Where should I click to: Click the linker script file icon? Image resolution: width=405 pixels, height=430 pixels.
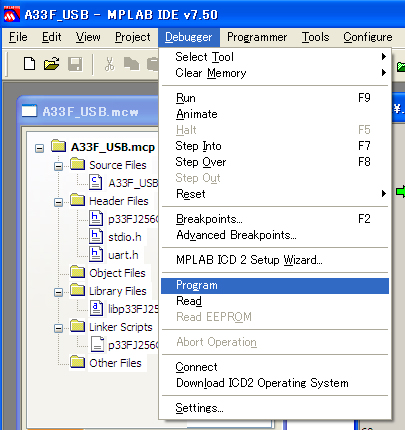point(97,344)
